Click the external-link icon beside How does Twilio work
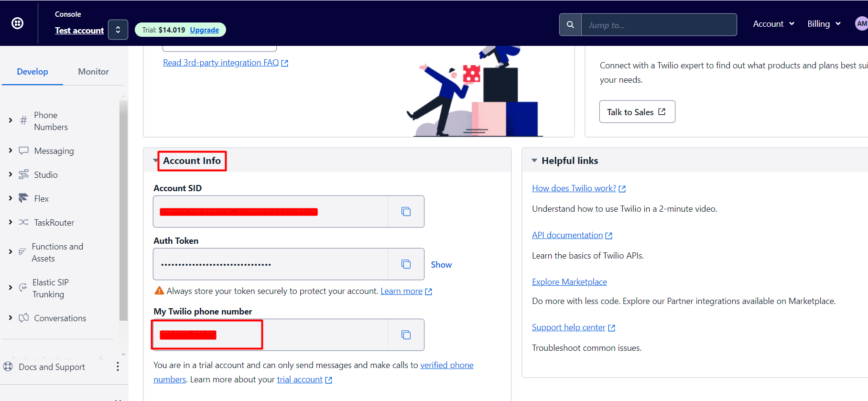This screenshot has height=401, width=868. point(622,189)
